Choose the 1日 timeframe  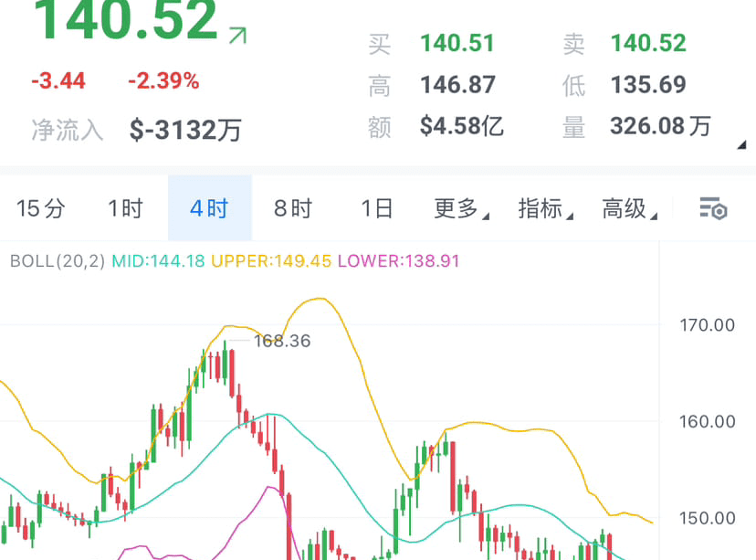click(x=376, y=208)
